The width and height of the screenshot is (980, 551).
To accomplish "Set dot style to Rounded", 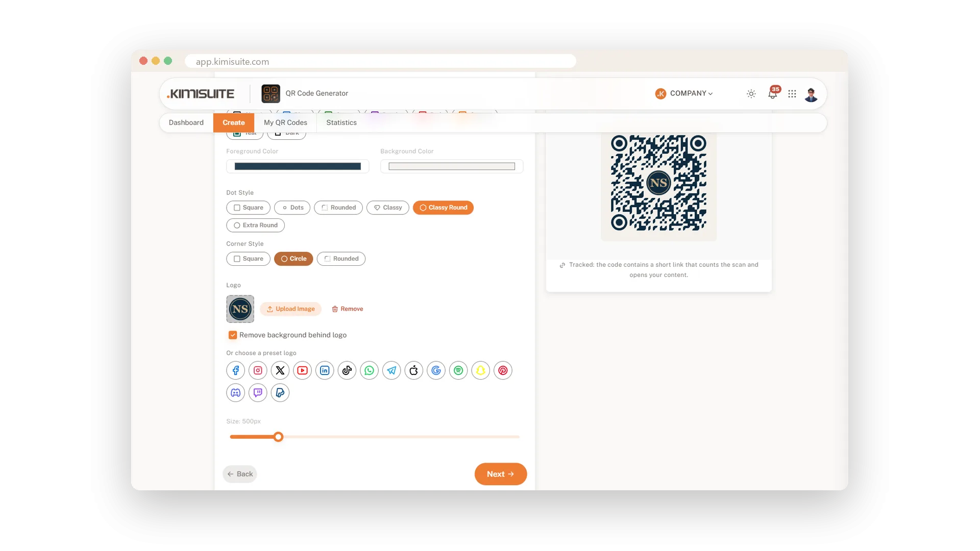I will coord(338,208).
